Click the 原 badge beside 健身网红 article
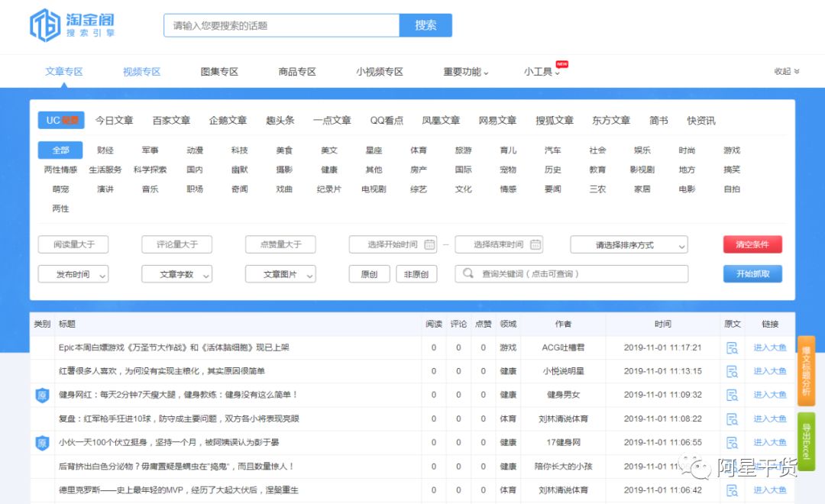 click(x=42, y=395)
